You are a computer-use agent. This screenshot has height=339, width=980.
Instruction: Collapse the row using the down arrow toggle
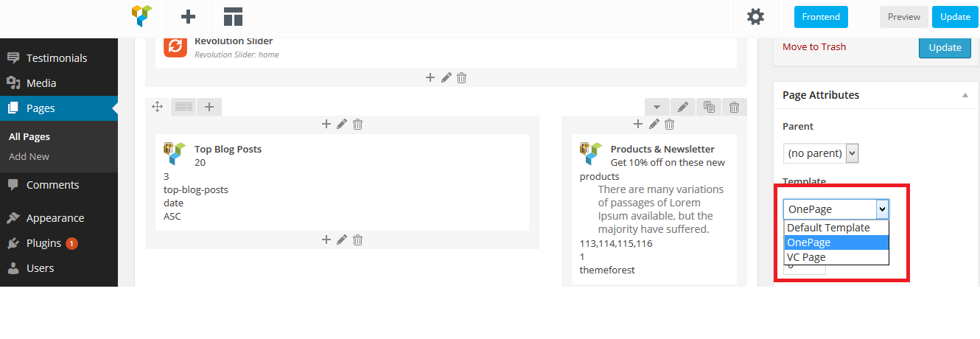[x=657, y=107]
